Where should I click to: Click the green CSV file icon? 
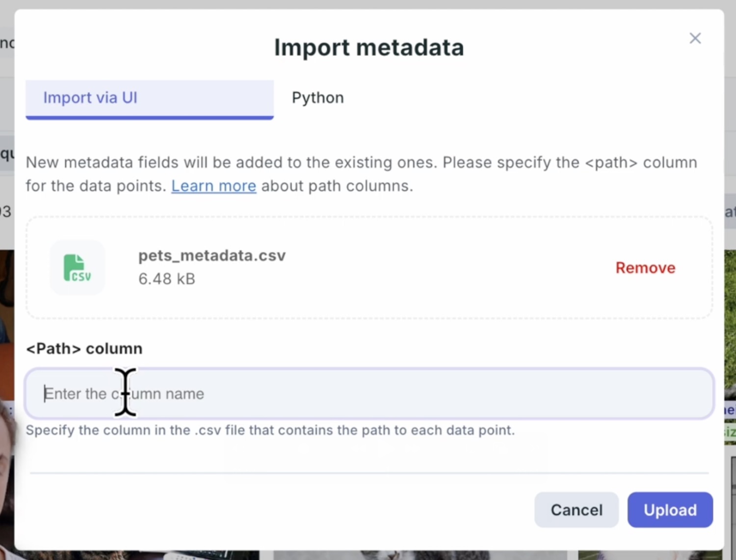pos(77,268)
